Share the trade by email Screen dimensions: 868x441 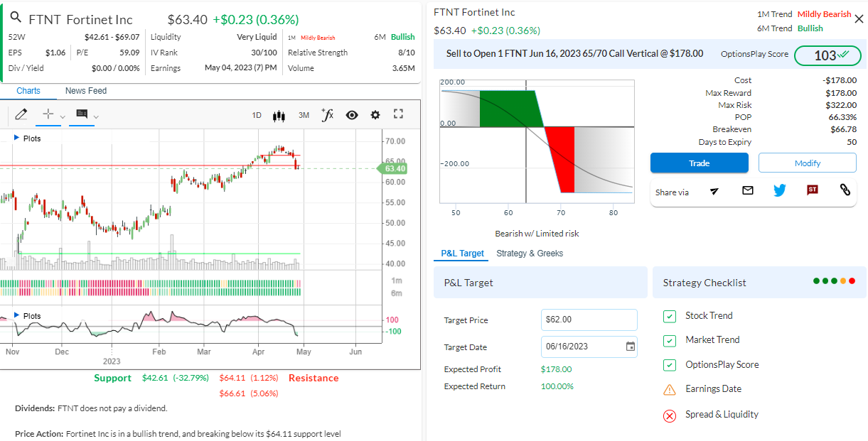(x=747, y=190)
